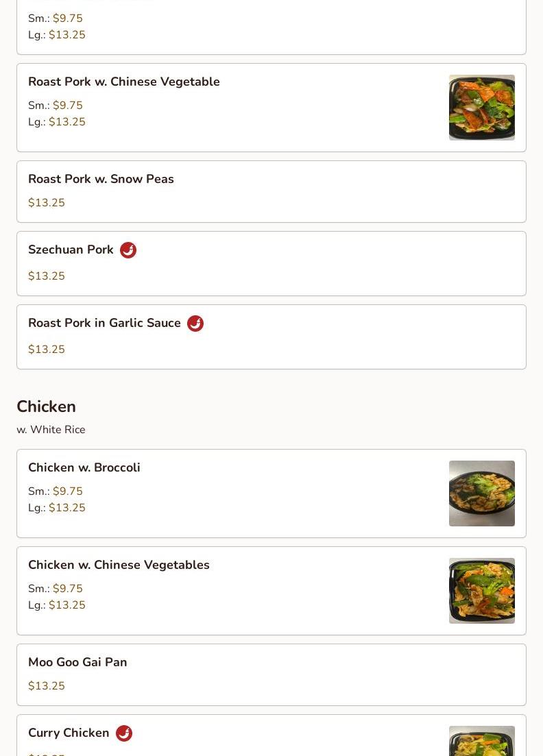Click Sm. $9.75 under Roast Pork w. Chinese Vegetable
543x756 pixels.
(x=56, y=105)
